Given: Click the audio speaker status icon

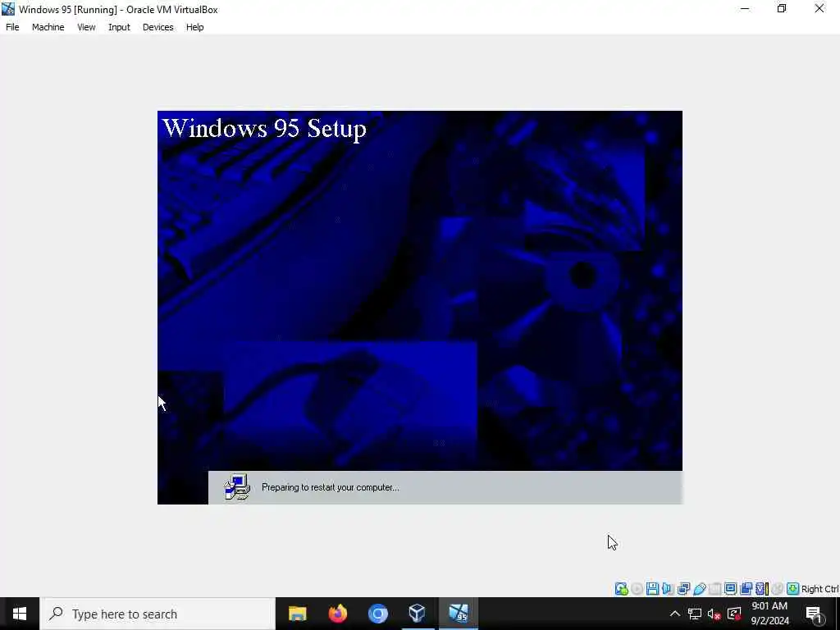Looking at the screenshot, I should (668, 589).
